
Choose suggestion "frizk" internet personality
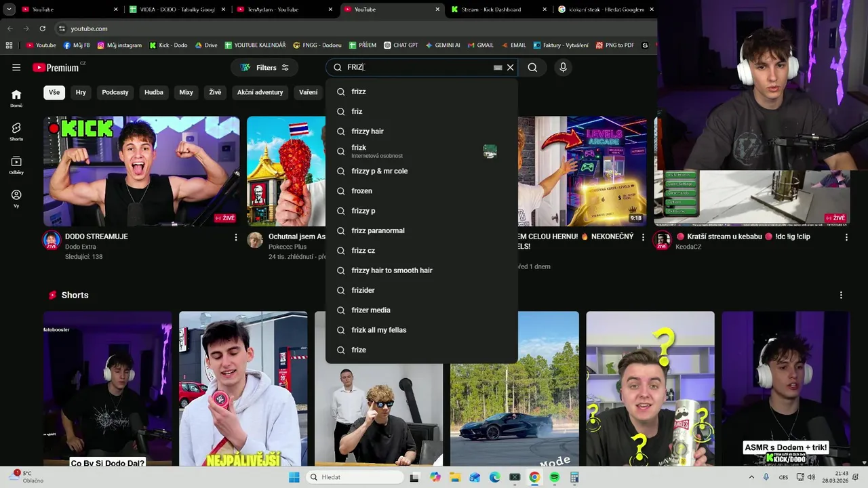point(421,151)
